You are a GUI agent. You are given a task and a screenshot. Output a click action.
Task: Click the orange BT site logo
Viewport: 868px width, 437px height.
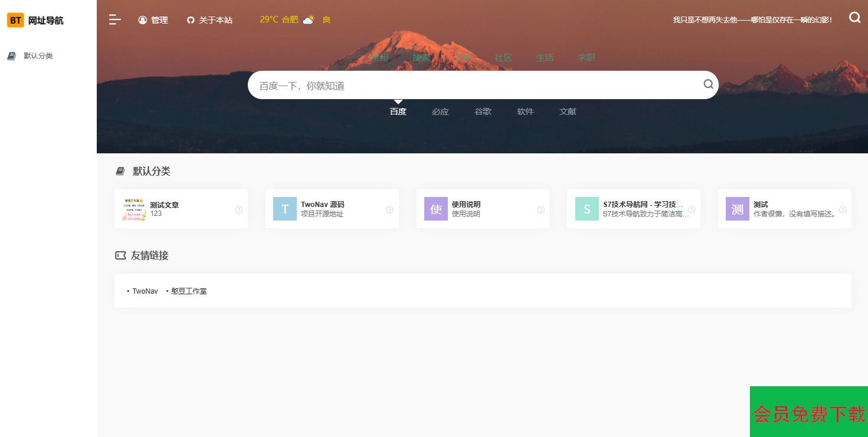tap(15, 21)
